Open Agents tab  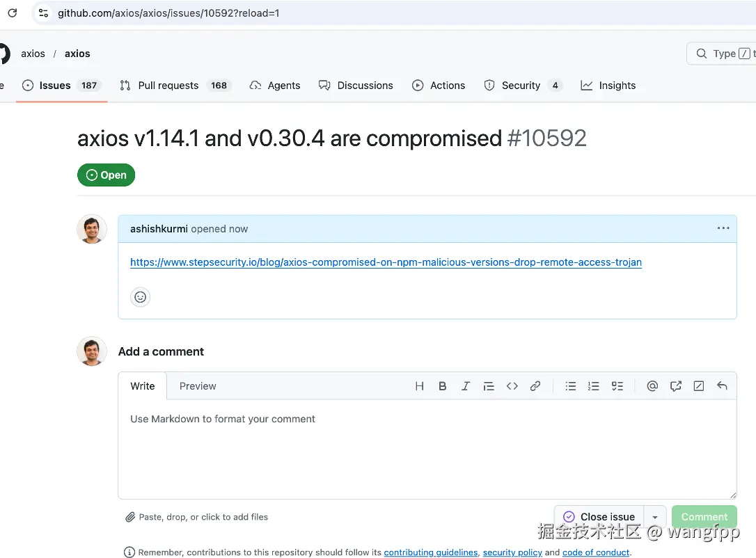click(275, 86)
